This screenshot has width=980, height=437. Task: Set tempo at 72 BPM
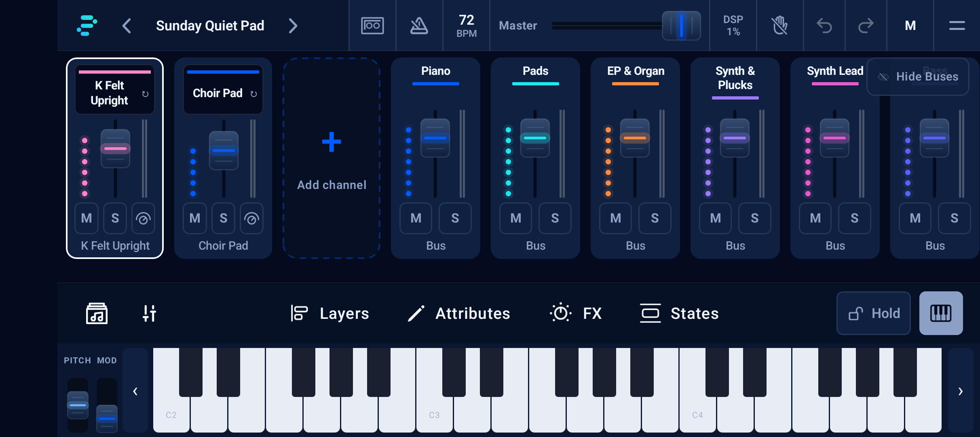[467, 25]
